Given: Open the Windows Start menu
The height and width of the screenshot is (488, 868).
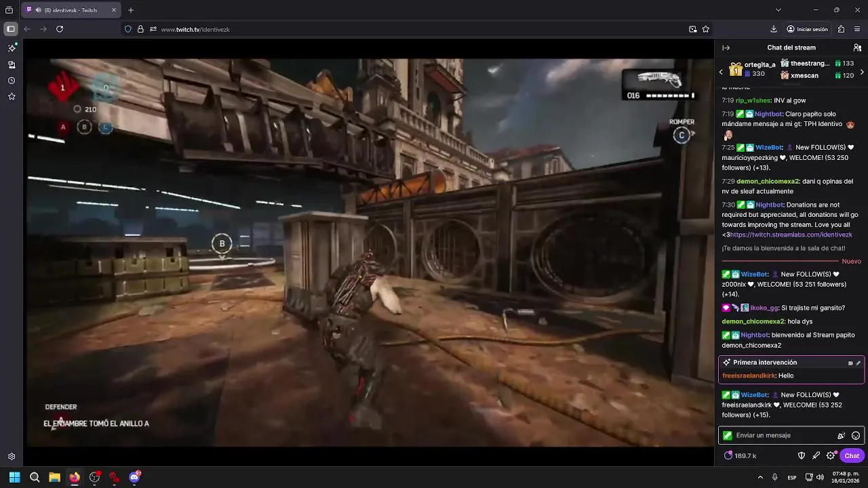Looking at the screenshot, I should coord(14,477).
